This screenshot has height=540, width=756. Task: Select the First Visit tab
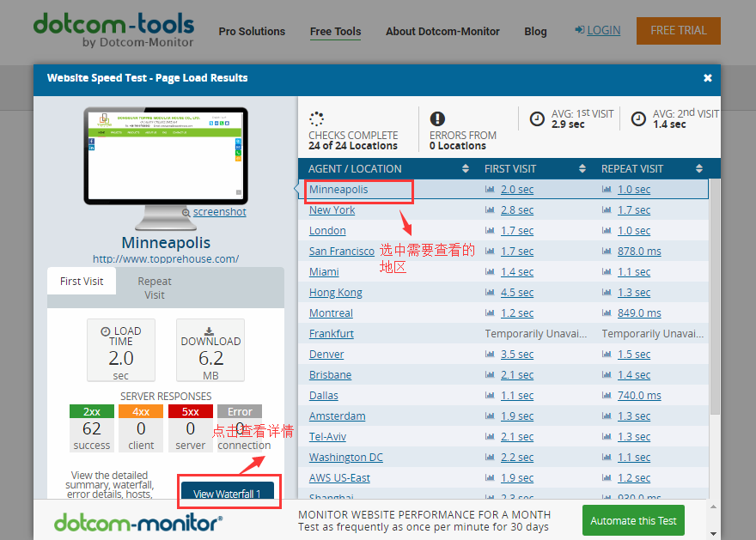pyautogui.click(x=82, y=282)
